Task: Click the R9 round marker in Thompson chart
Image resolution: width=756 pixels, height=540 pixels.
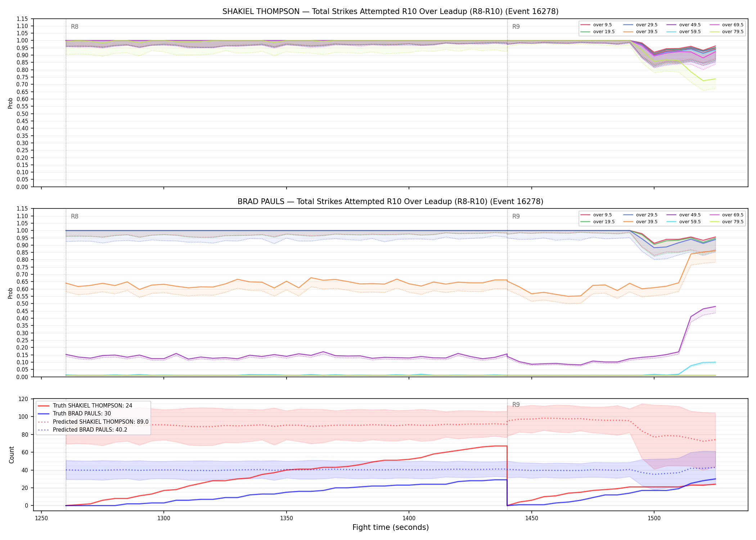Action: tap(516, 27)
